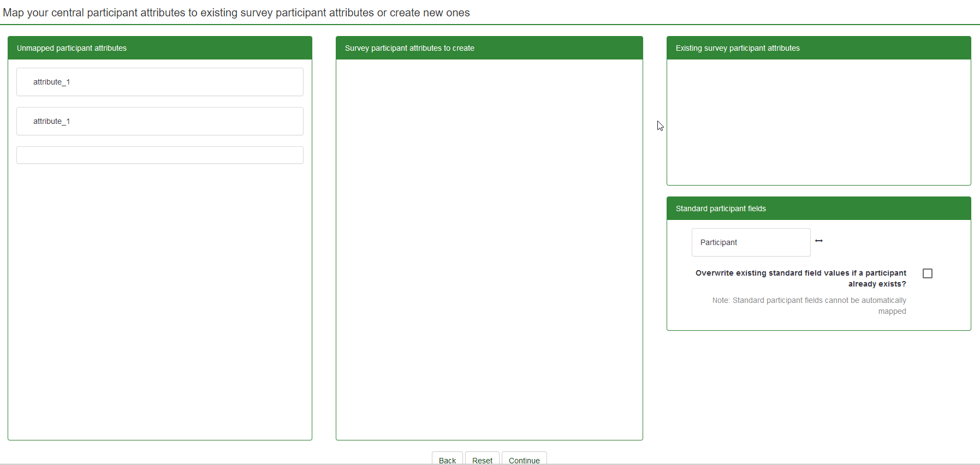
Task: Click the empty unmapped attribute box
Action: (x=159, y=155)
